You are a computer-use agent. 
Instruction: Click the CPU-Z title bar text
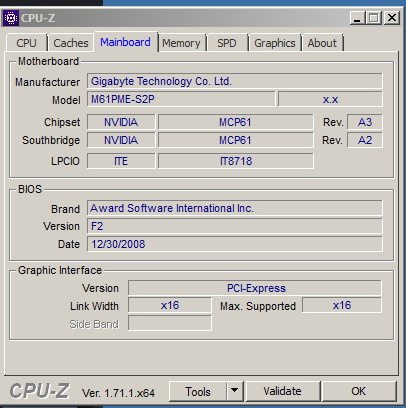tap(38, 18)
